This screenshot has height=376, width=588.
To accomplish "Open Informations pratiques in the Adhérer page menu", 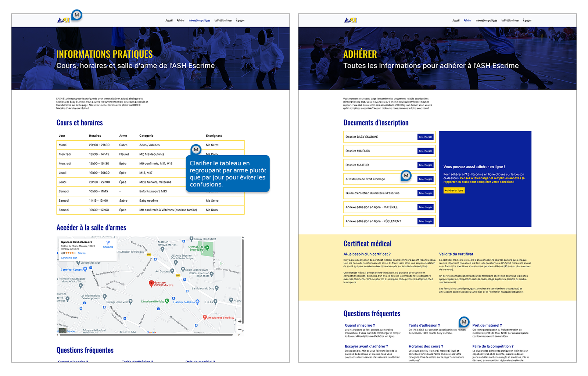I will point(487,21).
